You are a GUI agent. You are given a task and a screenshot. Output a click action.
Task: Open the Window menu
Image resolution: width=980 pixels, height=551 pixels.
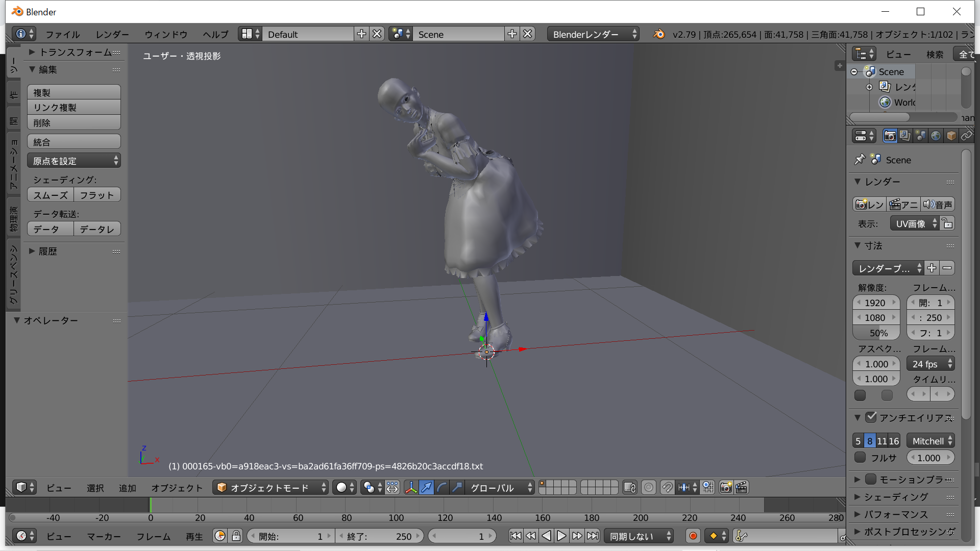coord(166,34)
